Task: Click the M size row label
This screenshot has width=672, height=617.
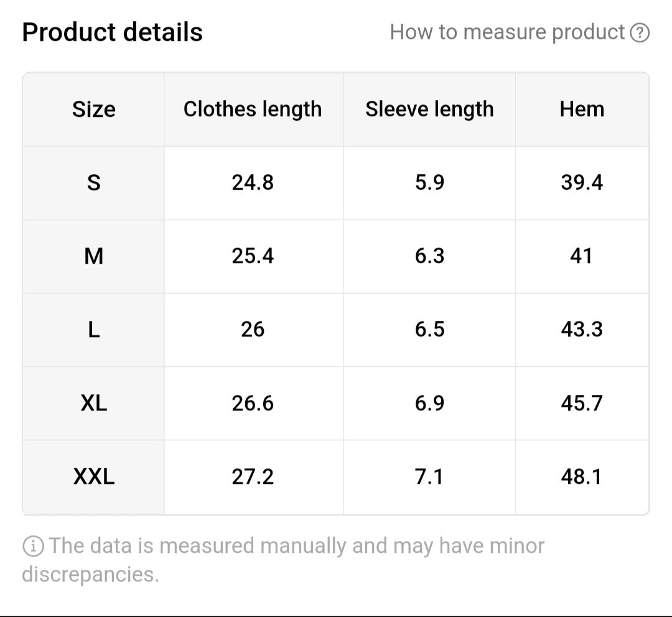Action: tap(94, 256)
